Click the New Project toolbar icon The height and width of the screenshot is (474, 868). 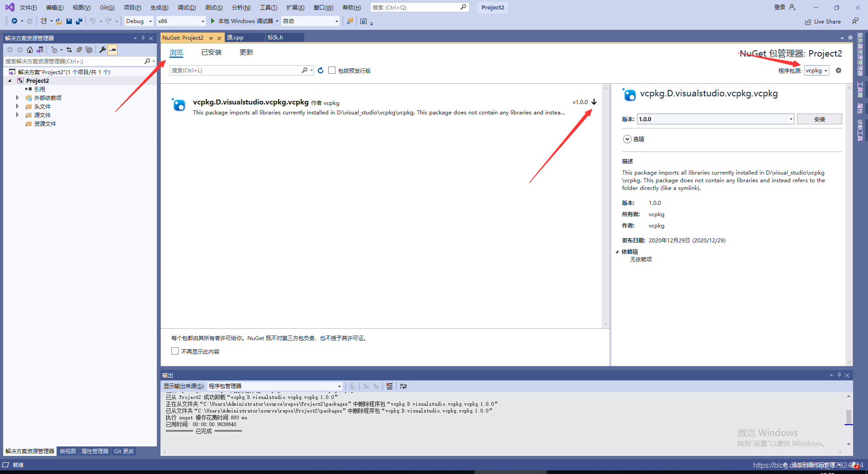(44, 21)
